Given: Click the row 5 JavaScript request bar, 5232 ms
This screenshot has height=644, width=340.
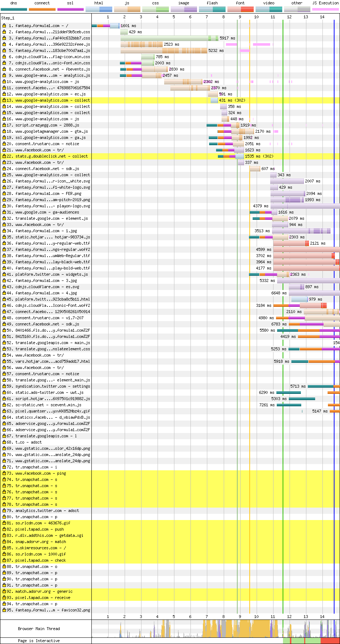Looking at the screenshot, I should click(164, 50).
